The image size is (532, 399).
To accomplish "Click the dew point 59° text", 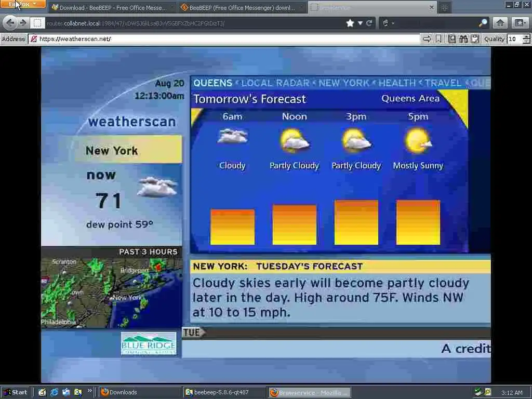I will 120,224.
